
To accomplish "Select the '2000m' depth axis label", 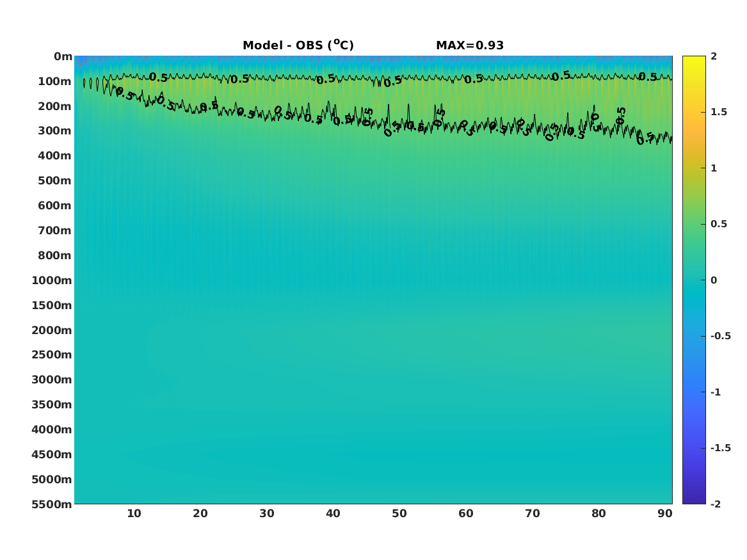I will click(x=52, y=330).
